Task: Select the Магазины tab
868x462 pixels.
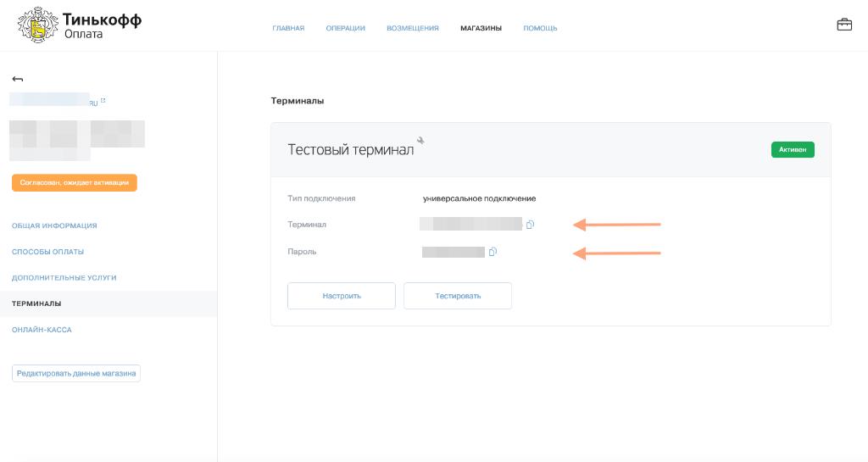Action: [481, 28]
